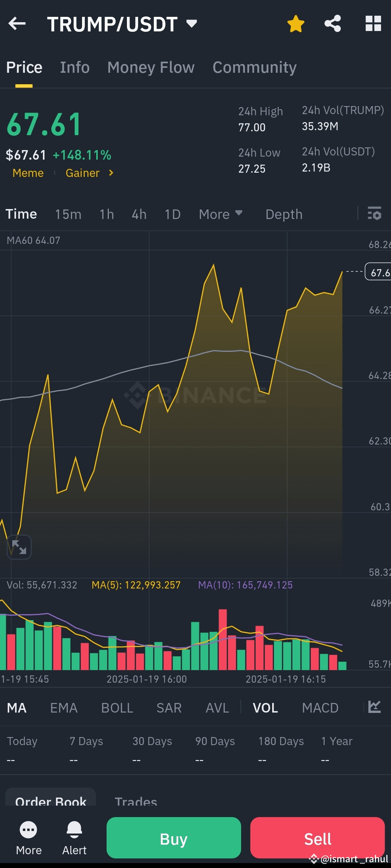Select the MA indicator

pyautogui.click(x=17, y=708)
